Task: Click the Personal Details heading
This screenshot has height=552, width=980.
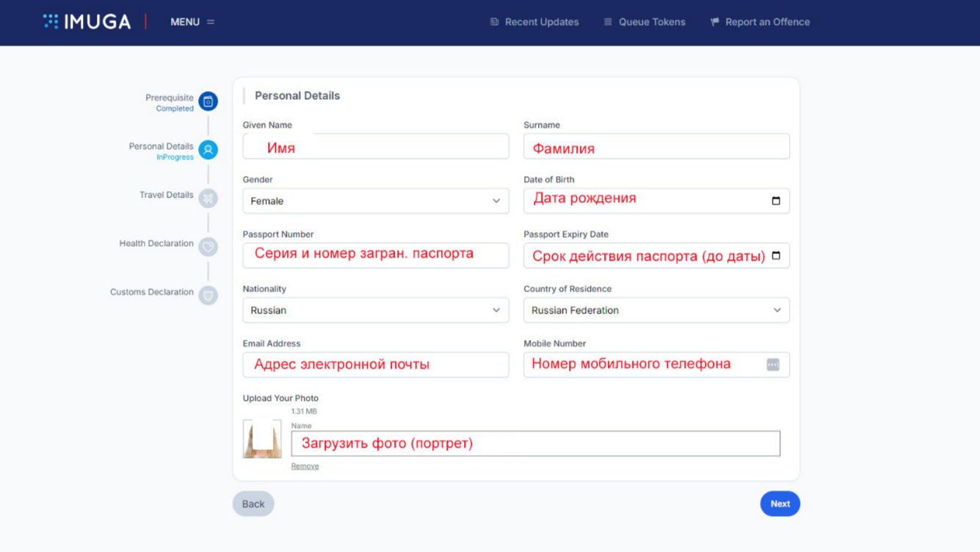Action: (297, 95)
